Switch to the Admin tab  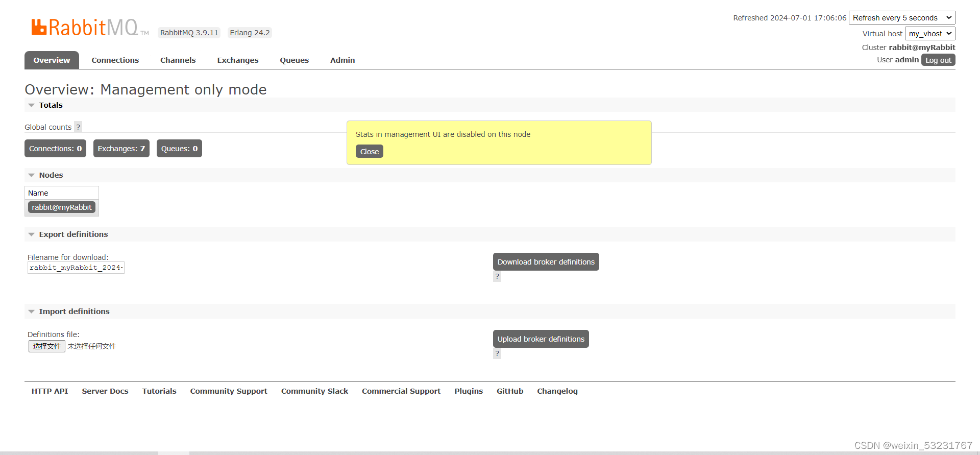point(342,60)
